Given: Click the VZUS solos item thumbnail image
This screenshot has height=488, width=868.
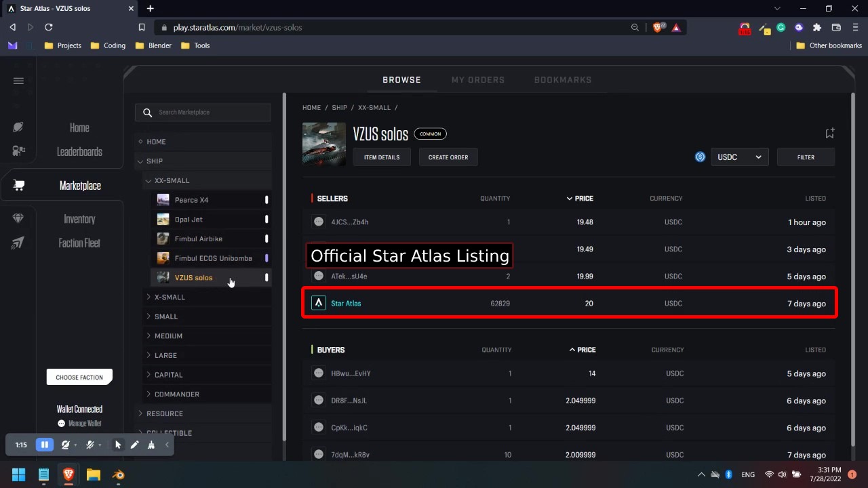Looking at the screenshot, I should tap(324, 144).
